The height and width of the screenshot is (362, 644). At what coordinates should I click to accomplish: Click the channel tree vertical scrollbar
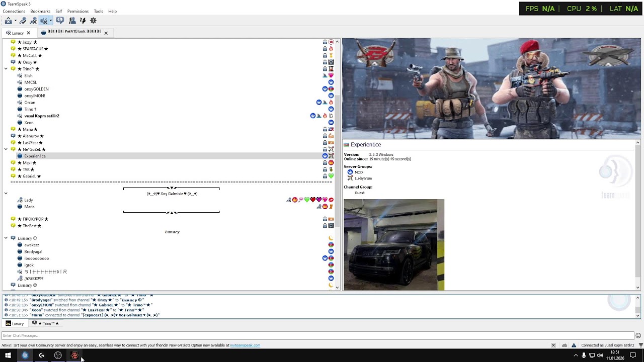click(x=338, y=164)
